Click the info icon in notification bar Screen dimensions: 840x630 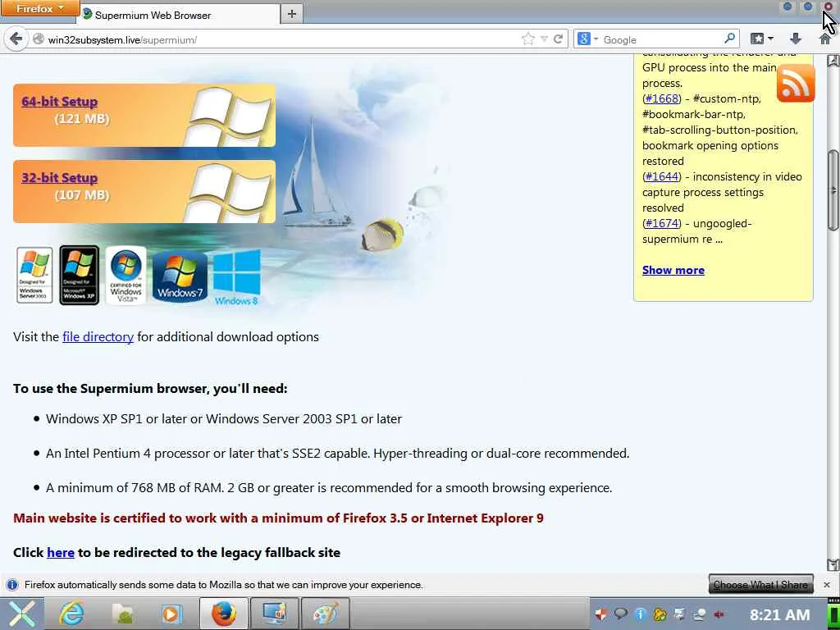(11, 584)
